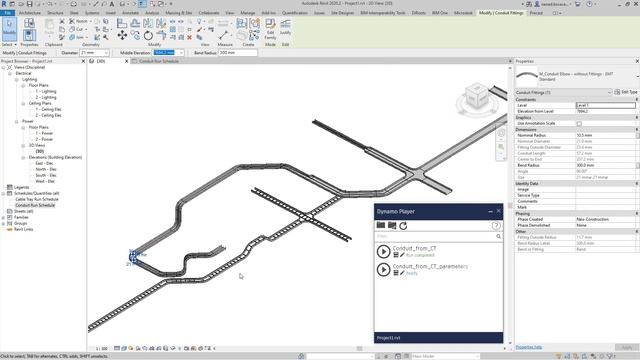Click the Comments property field
Image resolution: width=640 pixels, height=360 pixels.
click(606, 202)
